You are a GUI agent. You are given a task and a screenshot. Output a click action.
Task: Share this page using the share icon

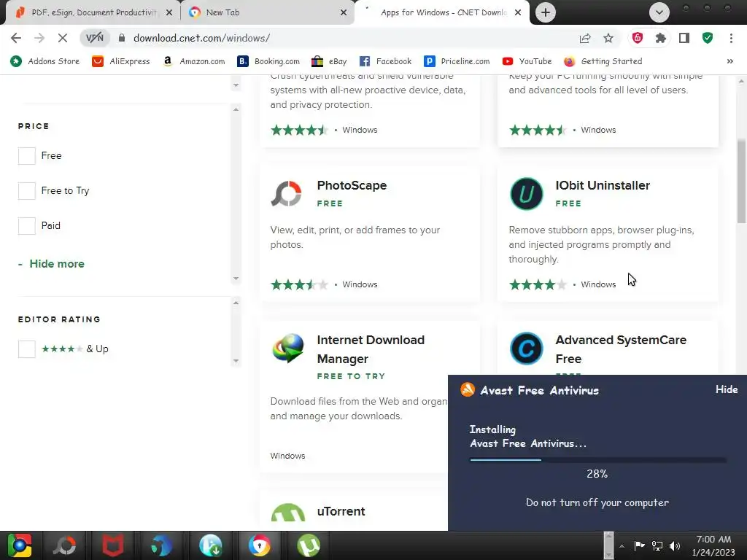click(x=585, y=38)
